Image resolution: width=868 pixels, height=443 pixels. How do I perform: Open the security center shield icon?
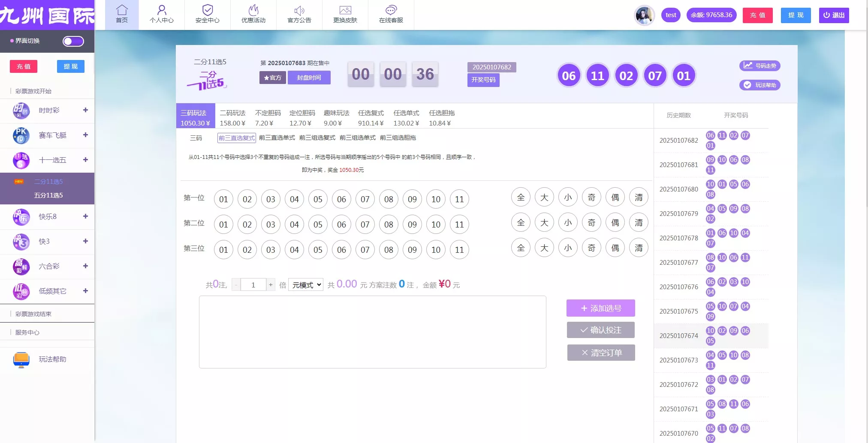point(208,10)
